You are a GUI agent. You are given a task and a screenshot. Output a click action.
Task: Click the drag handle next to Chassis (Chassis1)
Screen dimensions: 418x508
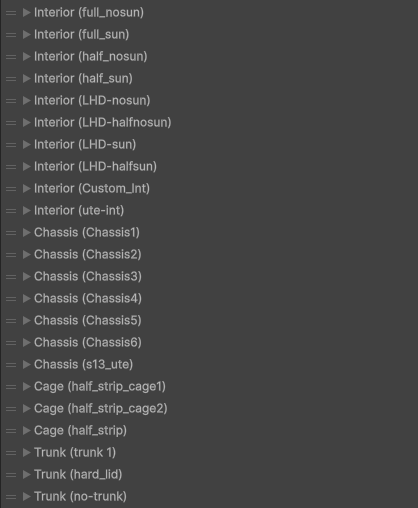[11, 233]
